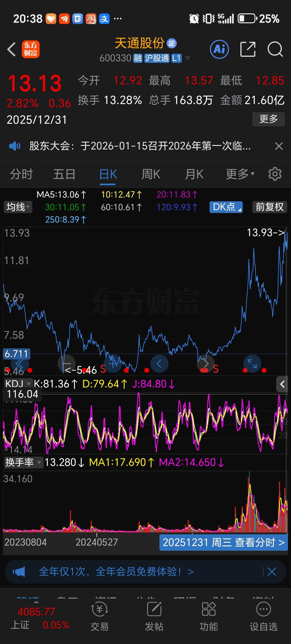Image resolution: width=291 pixels, height=644 pixels.
Task: Open the Ai assistant icon
Action: (219, 49)
